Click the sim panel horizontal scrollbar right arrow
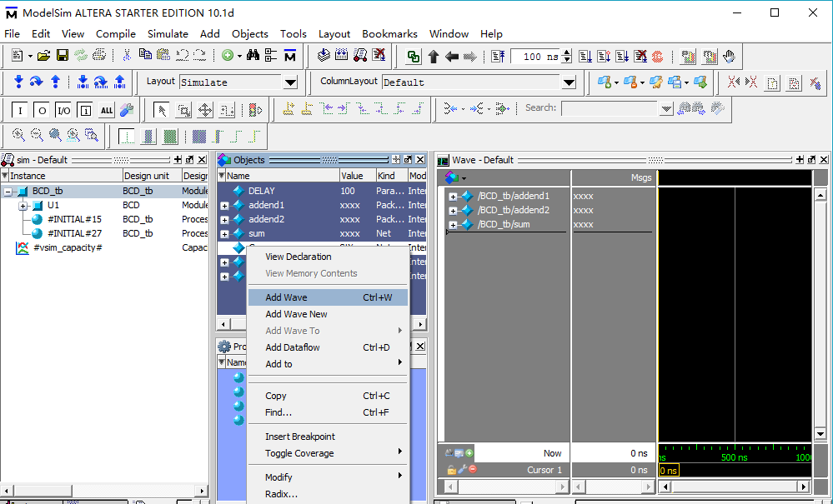 pos(201,491)
